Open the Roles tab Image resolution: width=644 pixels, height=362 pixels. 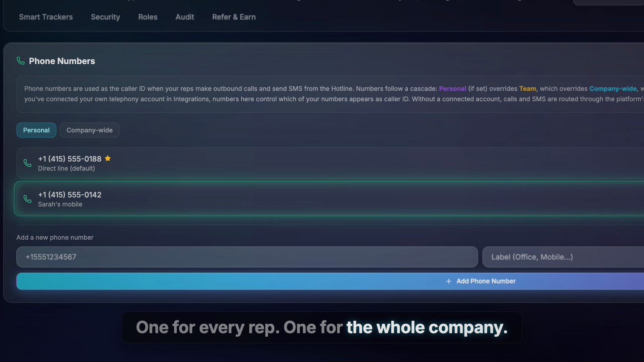(x=148, y=17)
